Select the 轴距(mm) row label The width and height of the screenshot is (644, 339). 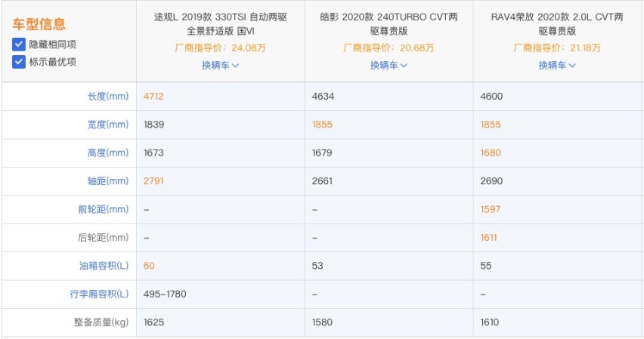pyautogui.click(x=108, y=181)
